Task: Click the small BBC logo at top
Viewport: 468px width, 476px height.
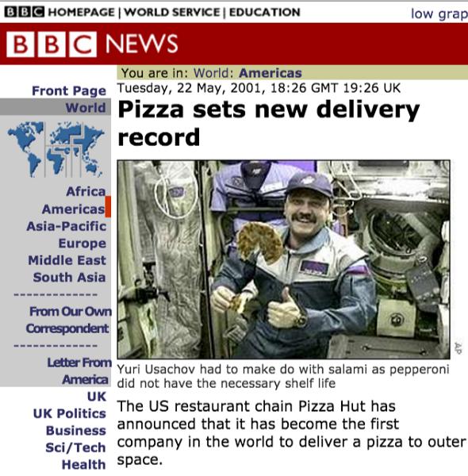Action: 25,12
